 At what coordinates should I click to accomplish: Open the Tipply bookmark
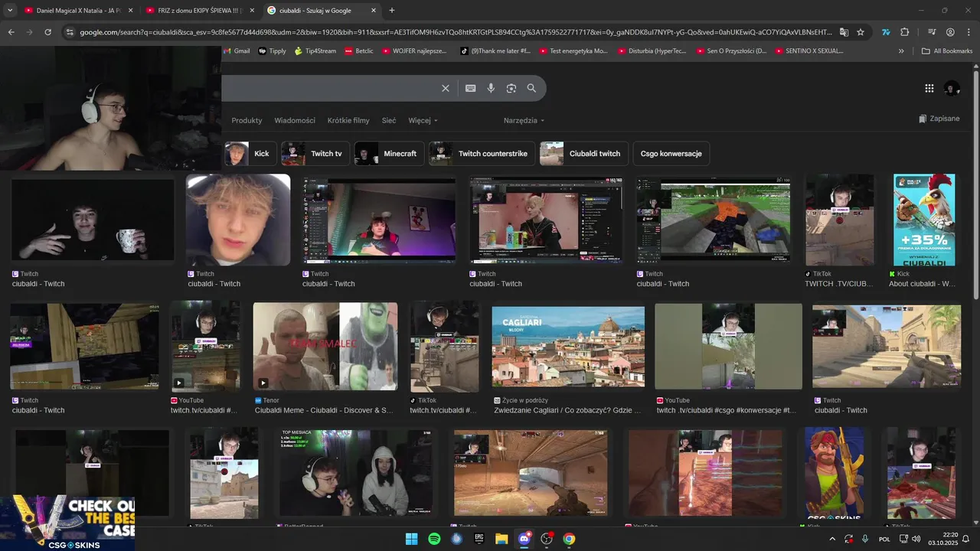(x=272, y=51)
